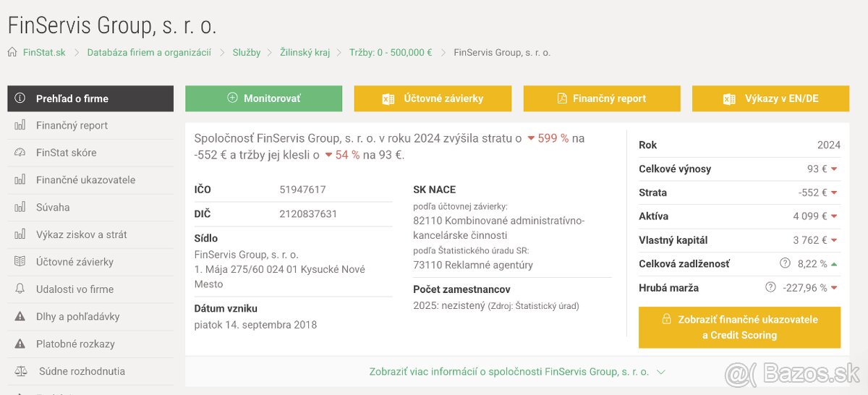Go to Databáza firiem a organizácií
The width and height of the screenshot is (868, 395).
click(x=149, y=53)
